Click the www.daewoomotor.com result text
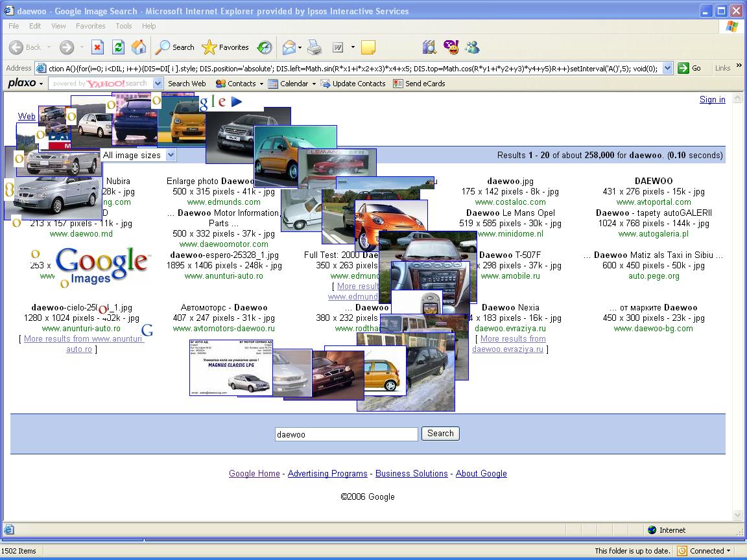The height and width of the screenshot is (560, 747). pos(224,244)
